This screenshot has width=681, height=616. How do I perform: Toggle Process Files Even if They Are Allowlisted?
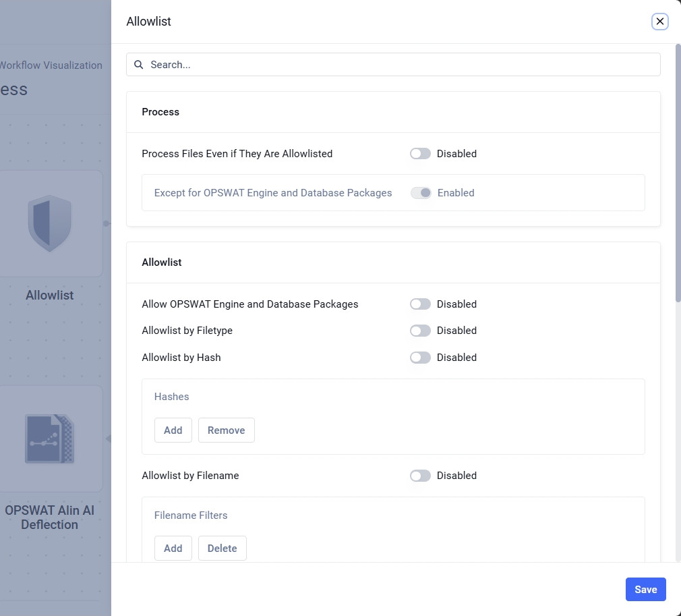pyautogui.click(x=420, y=154)
